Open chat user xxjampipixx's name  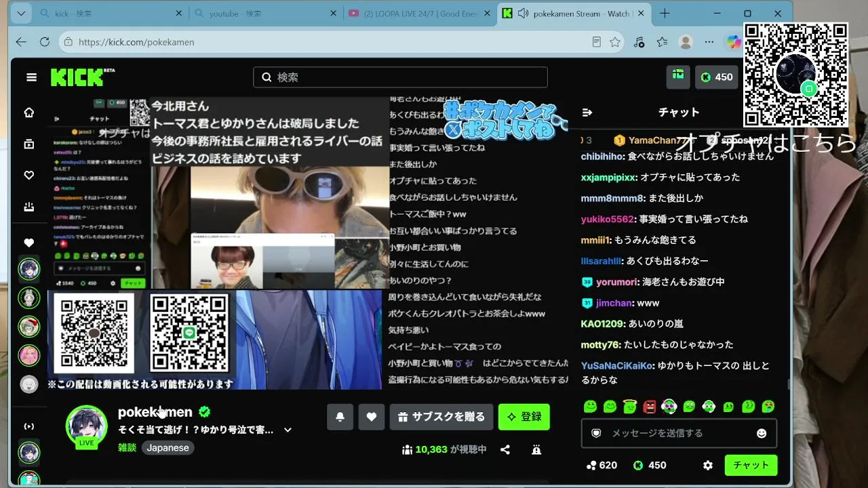[608, 178]
